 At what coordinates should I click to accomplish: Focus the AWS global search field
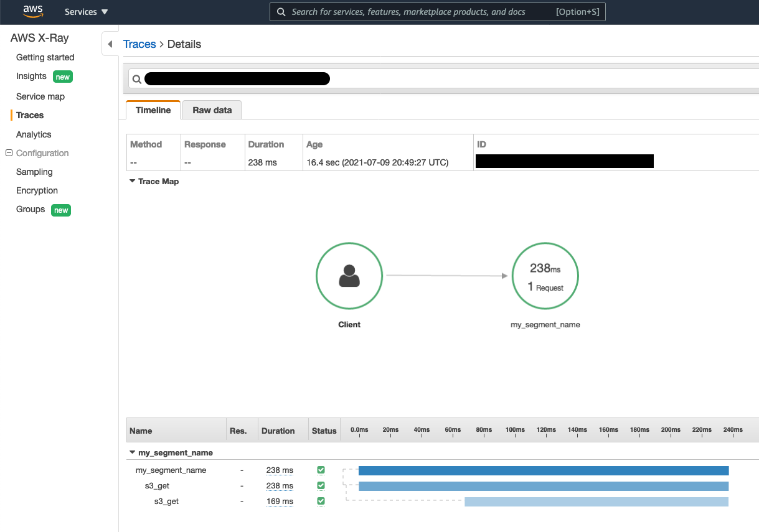pos(437,12)
